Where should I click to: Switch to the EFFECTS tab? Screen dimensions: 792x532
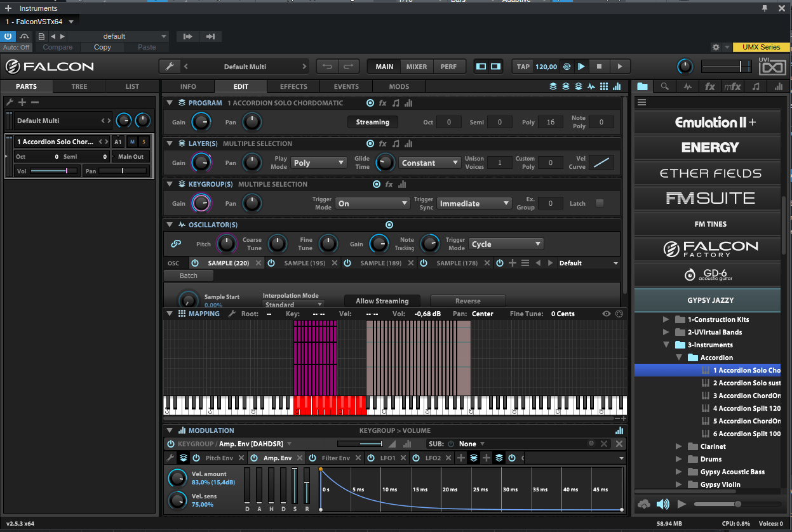click(293, 86)
